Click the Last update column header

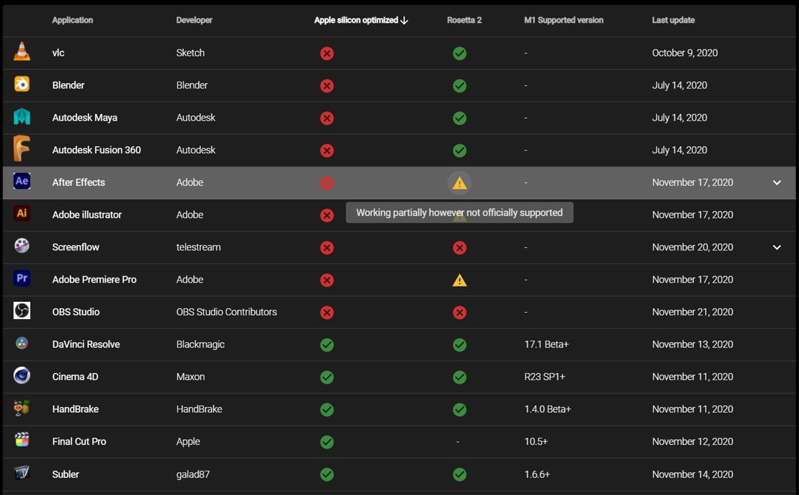(673, 20)
